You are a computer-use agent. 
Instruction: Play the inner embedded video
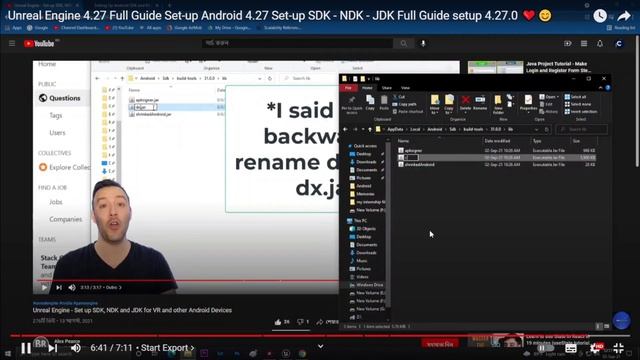pos(44,287)
